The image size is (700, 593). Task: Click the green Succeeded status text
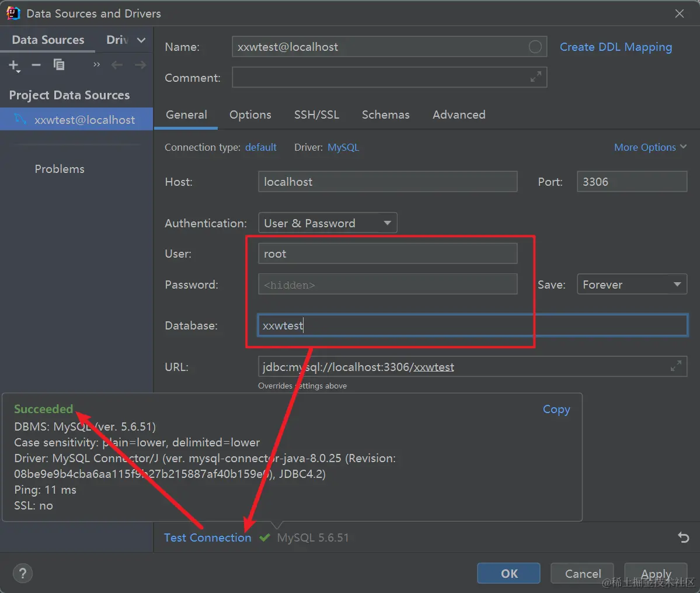pos(43,409)
